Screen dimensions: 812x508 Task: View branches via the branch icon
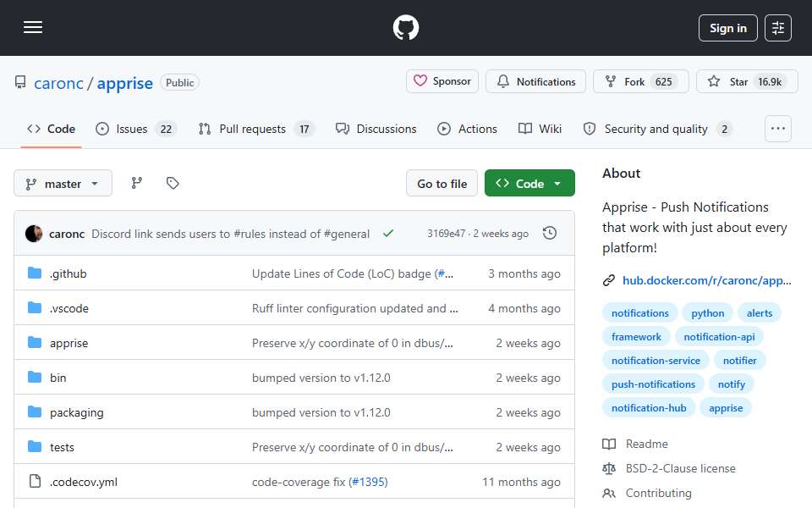tap(137, 183)
